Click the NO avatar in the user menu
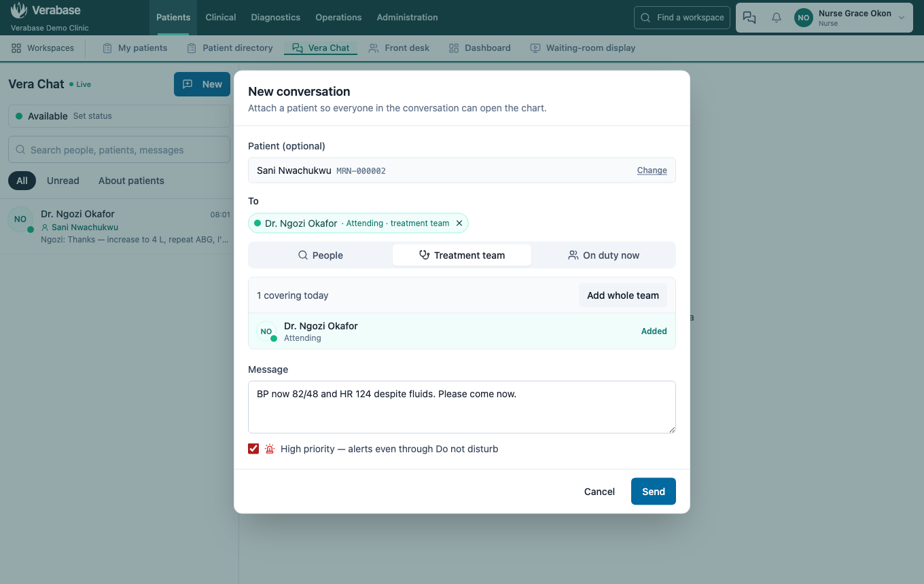The width and height of the screenshot is (924, 584). pyautogui.click(x=804, y=18)
